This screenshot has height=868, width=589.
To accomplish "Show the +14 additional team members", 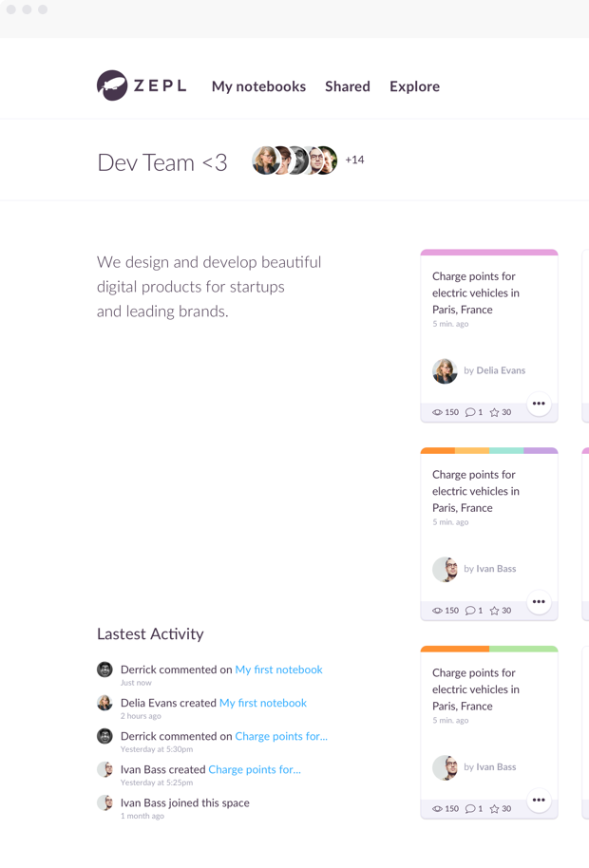I will pyautogui.click(x=354, y=160).
